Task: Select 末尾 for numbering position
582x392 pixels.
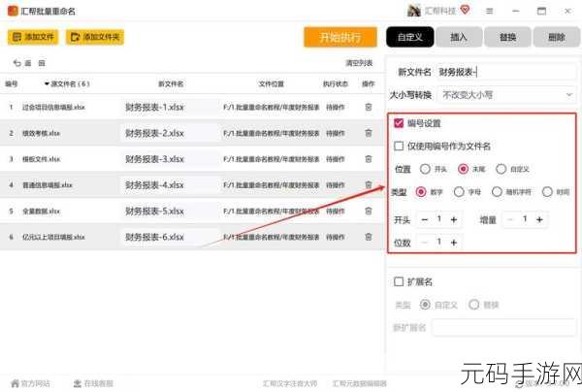Action: pyautogui.click(x=463, y=169)
